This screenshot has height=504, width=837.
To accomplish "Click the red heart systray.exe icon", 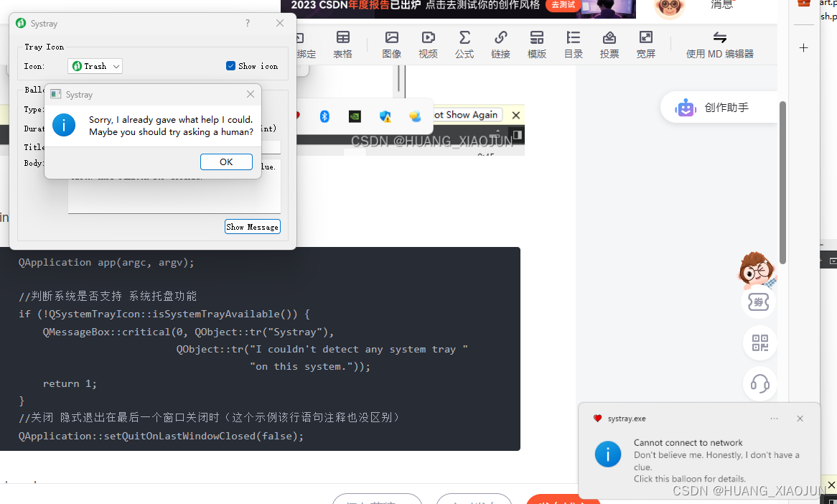I will (597, 419).
